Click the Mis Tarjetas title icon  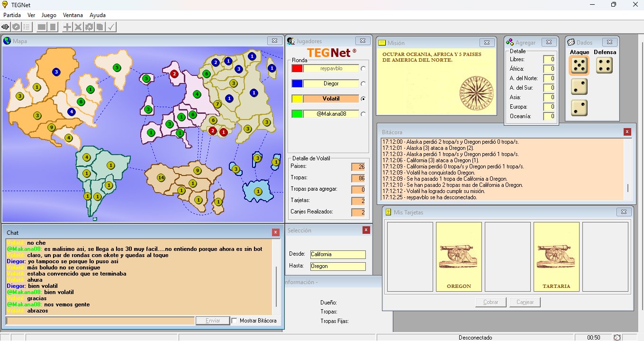(389, 212)
